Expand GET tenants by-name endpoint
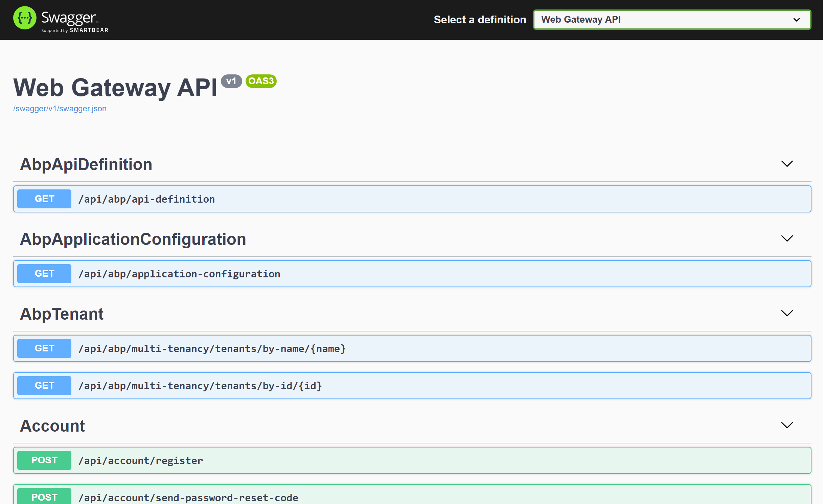 pyautogui.click(x=212, y=349)
